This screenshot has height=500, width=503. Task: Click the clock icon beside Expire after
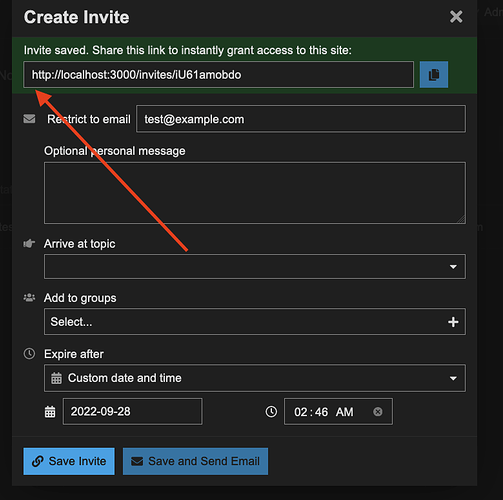point(29,354)
